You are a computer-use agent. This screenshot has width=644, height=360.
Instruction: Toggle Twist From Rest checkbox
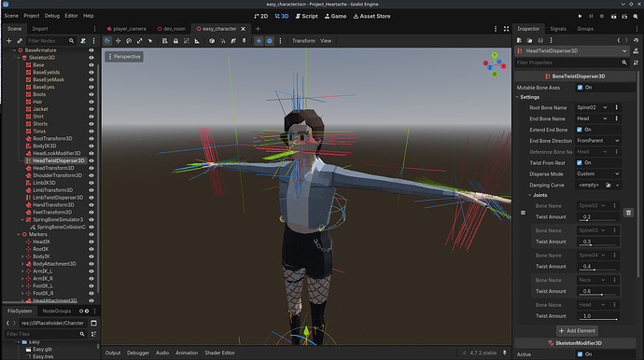pyautogui.click(x=580, y=163)
